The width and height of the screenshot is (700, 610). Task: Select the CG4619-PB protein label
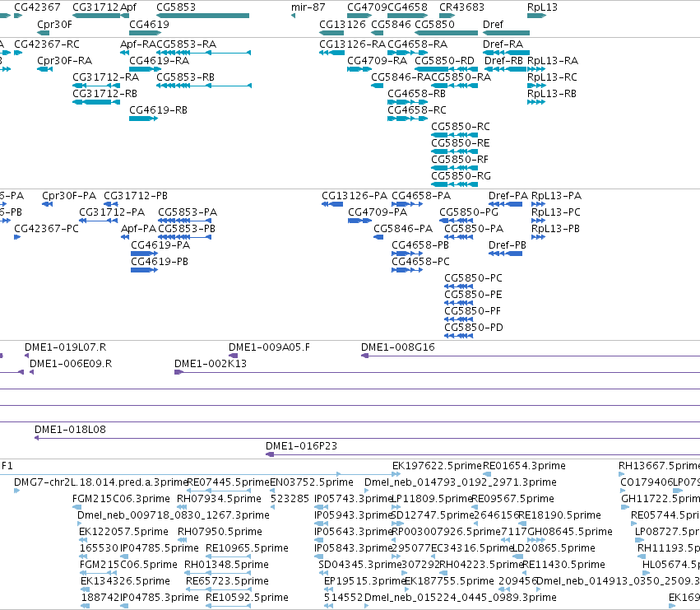(x=160, y=262)
